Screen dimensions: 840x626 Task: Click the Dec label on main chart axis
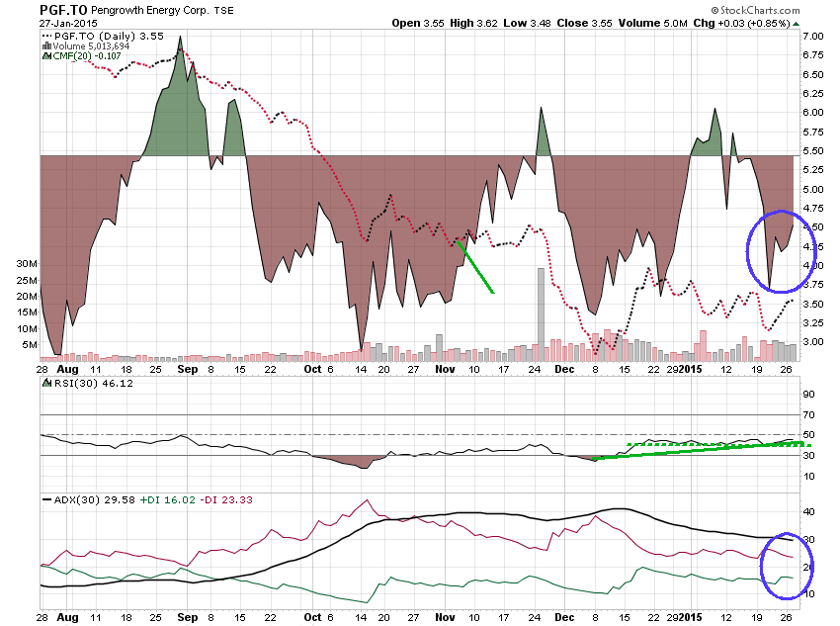(564, 369)
